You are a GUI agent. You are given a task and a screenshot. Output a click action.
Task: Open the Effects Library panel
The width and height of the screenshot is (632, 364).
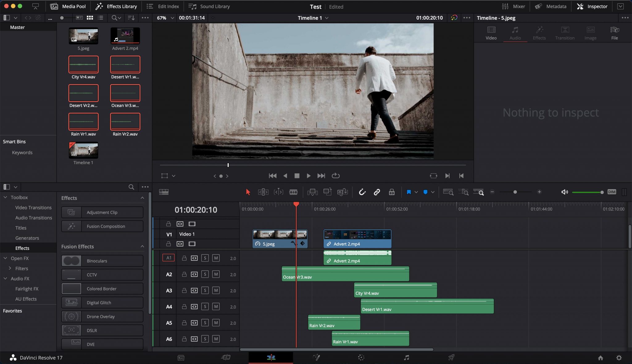pos(116,6)
